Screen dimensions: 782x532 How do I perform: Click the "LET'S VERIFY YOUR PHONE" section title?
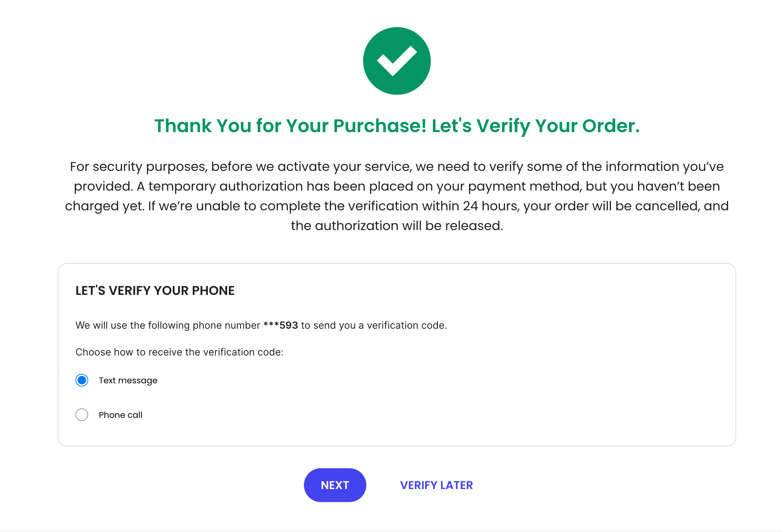[155, 291]
